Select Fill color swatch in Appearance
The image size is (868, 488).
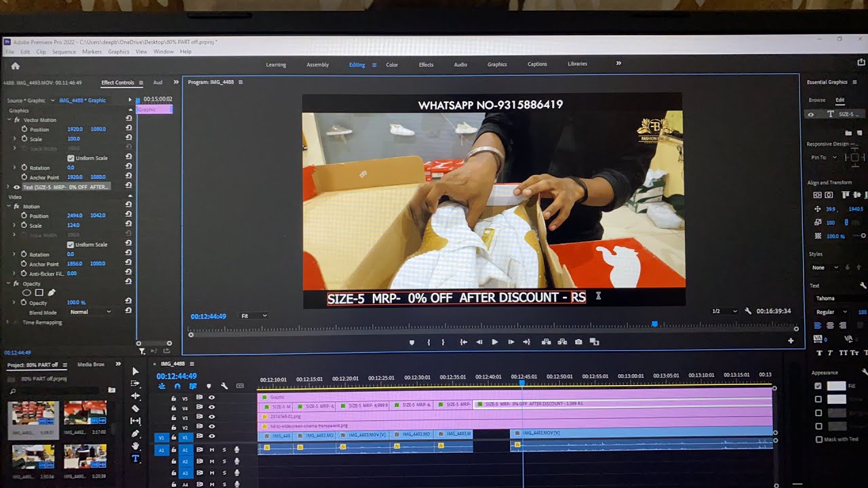coord(837,386)
